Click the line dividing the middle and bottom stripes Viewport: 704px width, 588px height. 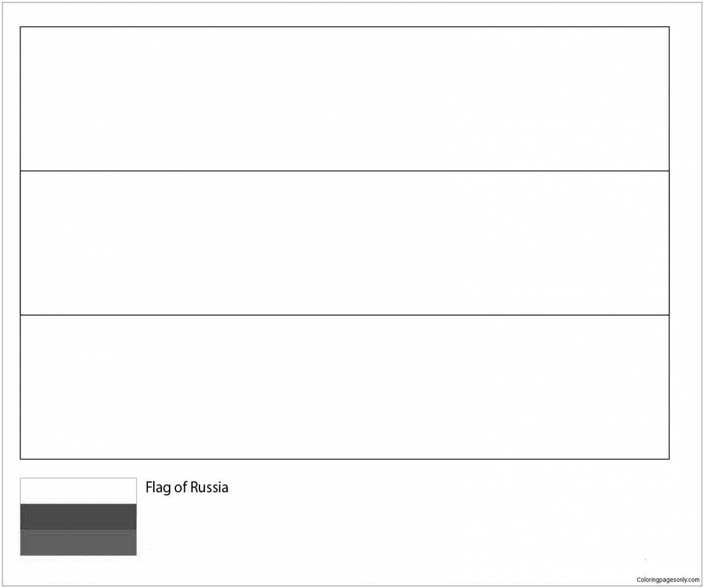tap(344, 315)
